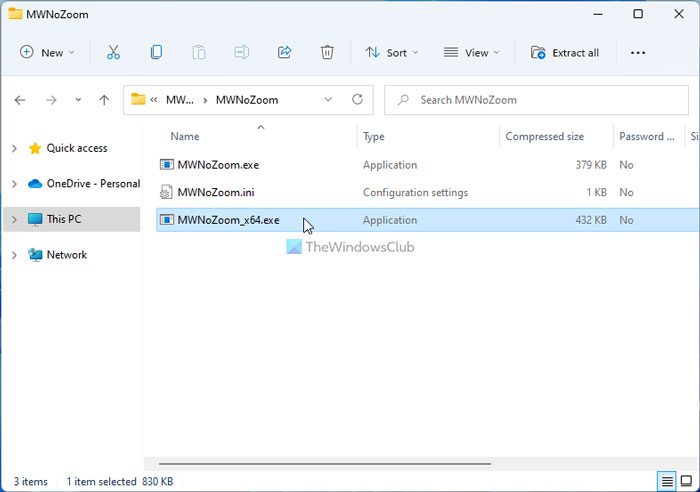Expand the Network tree node

point(14,255)
